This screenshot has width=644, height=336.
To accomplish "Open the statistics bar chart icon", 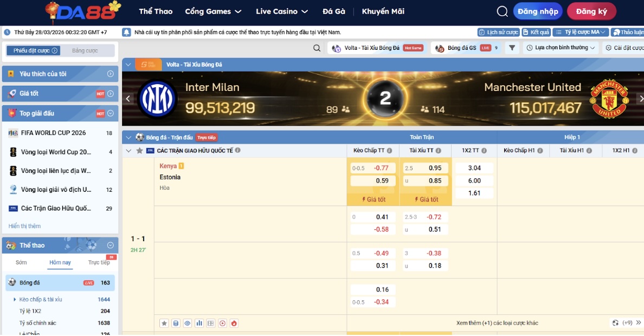I will coord(199,324).
